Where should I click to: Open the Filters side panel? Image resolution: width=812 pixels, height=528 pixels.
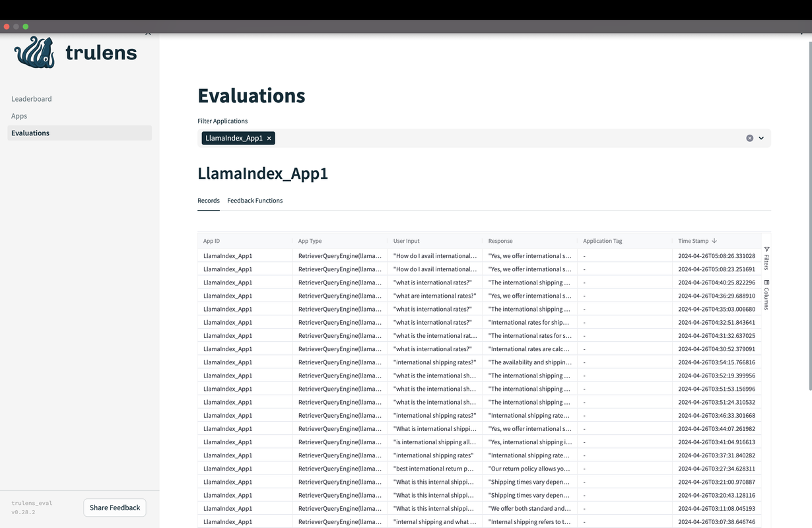766,258
